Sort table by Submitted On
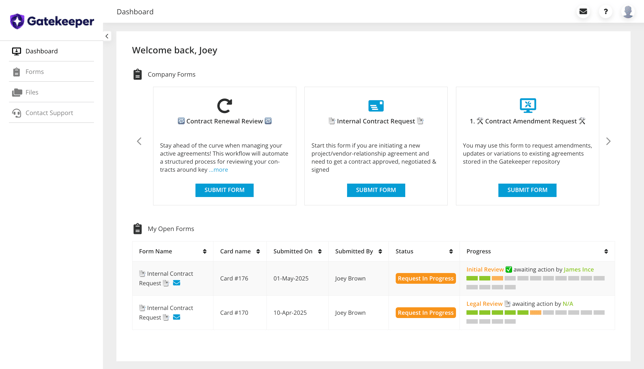The height and width of the screenshot is (369, 644). click(x=320, y=251)
